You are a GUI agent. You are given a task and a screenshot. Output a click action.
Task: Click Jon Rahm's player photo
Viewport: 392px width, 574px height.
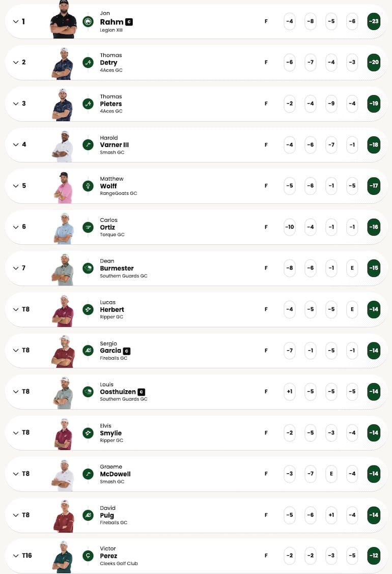[x=63, y=20]
